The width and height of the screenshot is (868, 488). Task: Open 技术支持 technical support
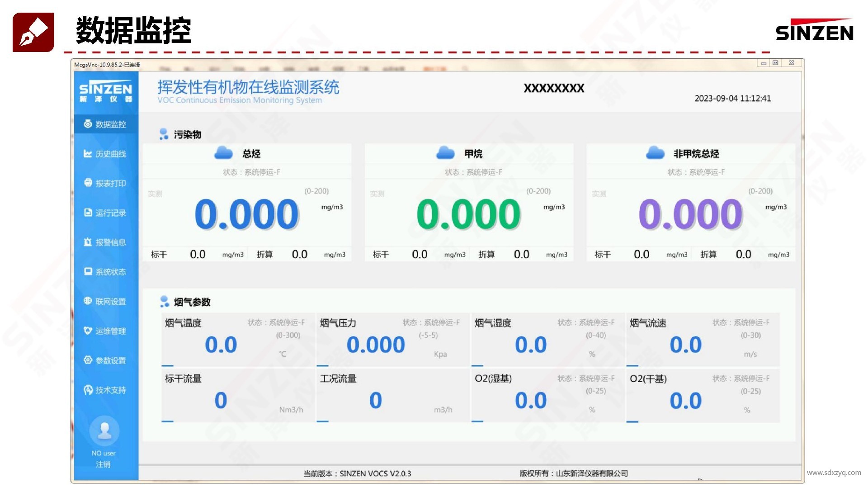(105, 390)
